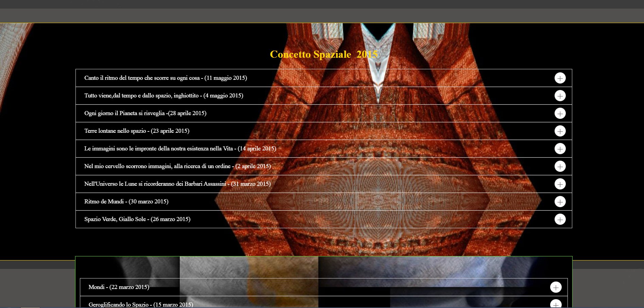Image resolution: width=644 pixels, height=308 pixels.
Task: Click plus icon for 'Le immagini sono le impronte'
Action: pos(560,149)
